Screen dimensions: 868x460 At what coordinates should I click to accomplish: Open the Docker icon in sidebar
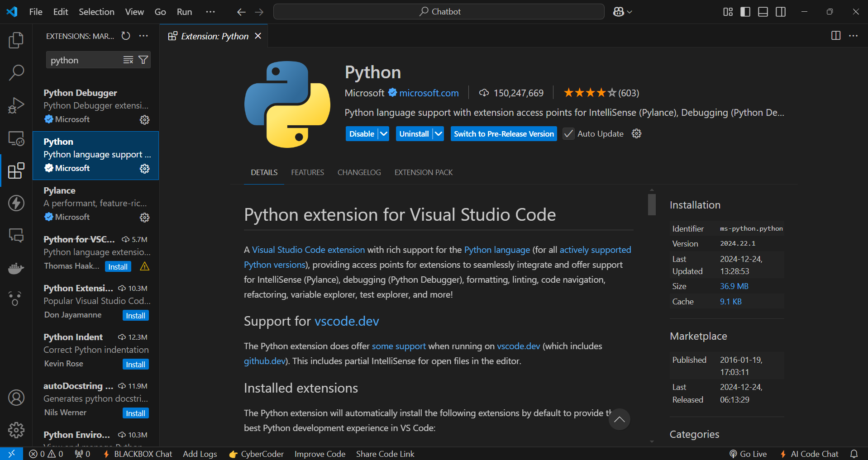tap(16, 268)
